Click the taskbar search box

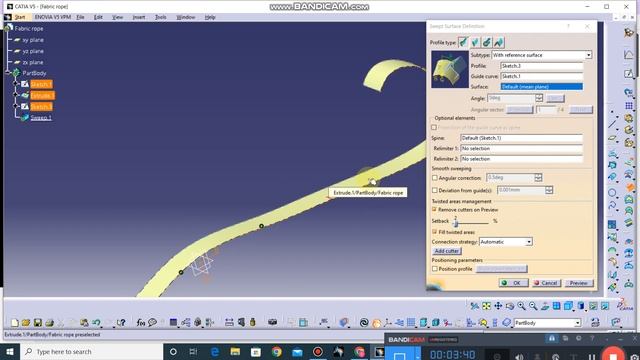(91, 351)
